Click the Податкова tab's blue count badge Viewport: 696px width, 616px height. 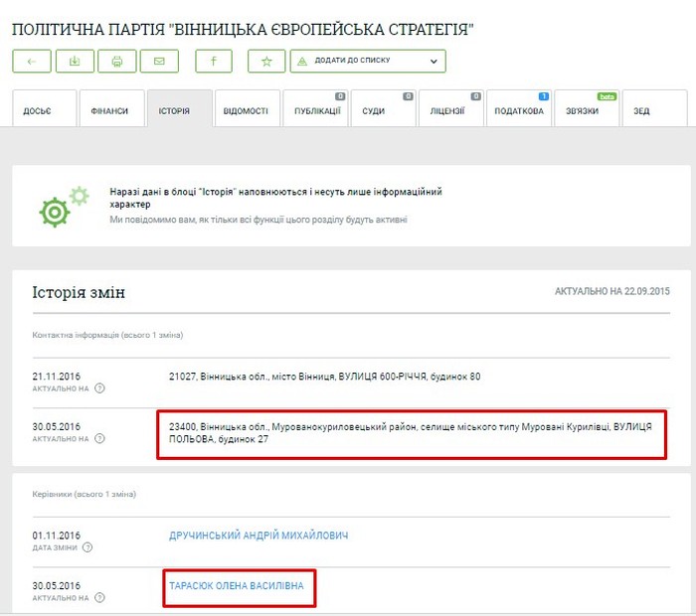tap(543, 96)
